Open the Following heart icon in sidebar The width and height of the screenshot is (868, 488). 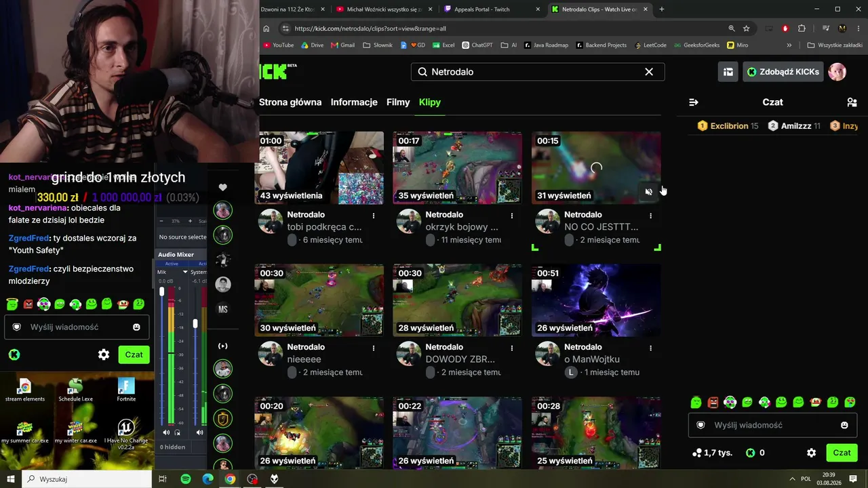tap(222, 187)
